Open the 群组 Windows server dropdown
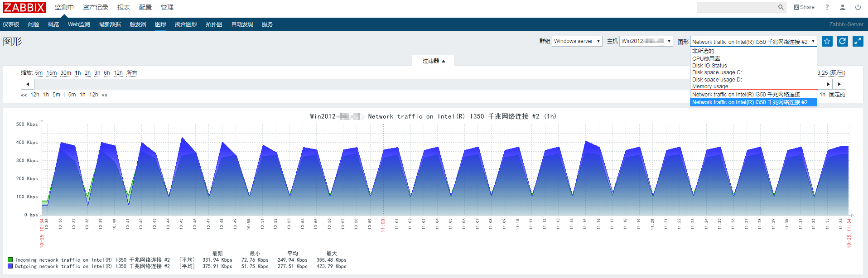The height and width of the screenshot is (278, 868). pos(577,41)
